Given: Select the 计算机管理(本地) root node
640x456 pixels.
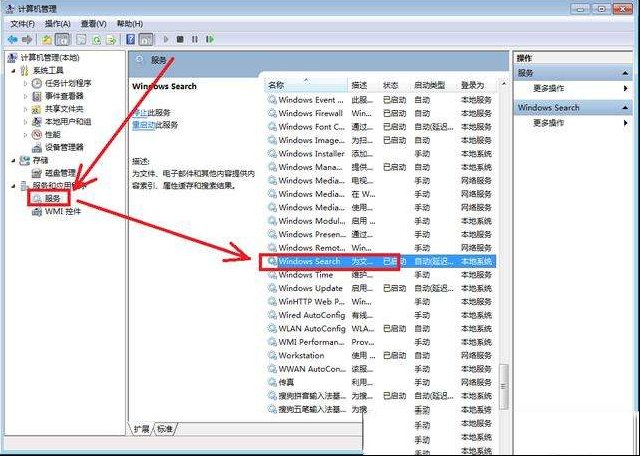Looking at the screenshot, I should point(50,58).
